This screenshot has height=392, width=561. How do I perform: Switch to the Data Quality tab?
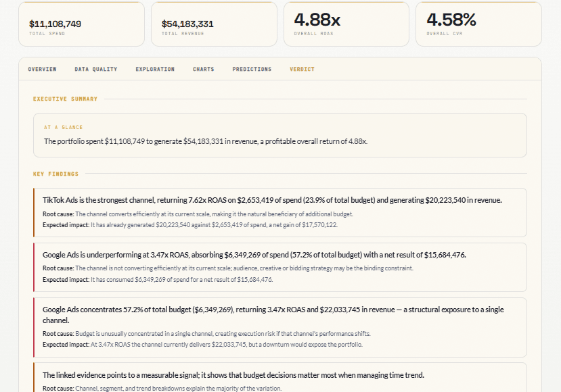(96, 69)
